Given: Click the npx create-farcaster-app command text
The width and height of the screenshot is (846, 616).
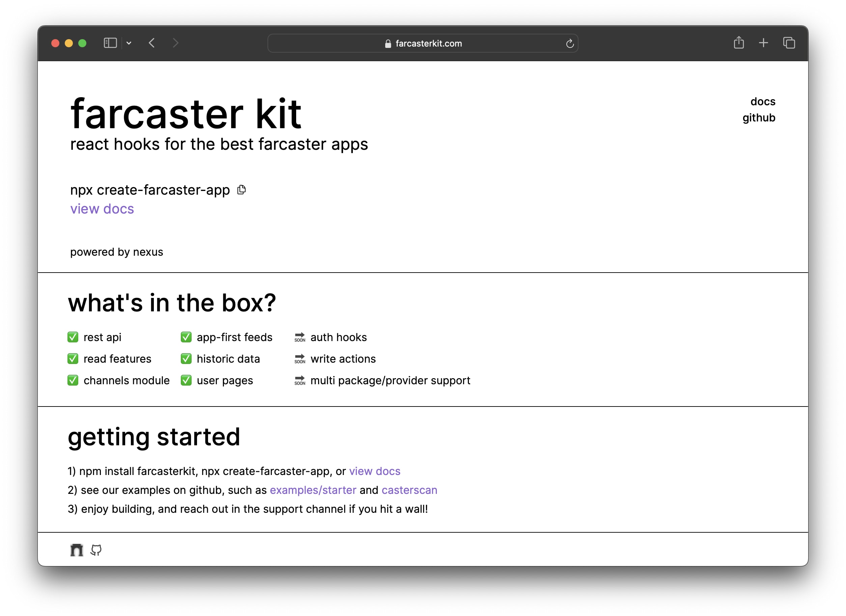Looking at the screenshot, I should 150,190.
